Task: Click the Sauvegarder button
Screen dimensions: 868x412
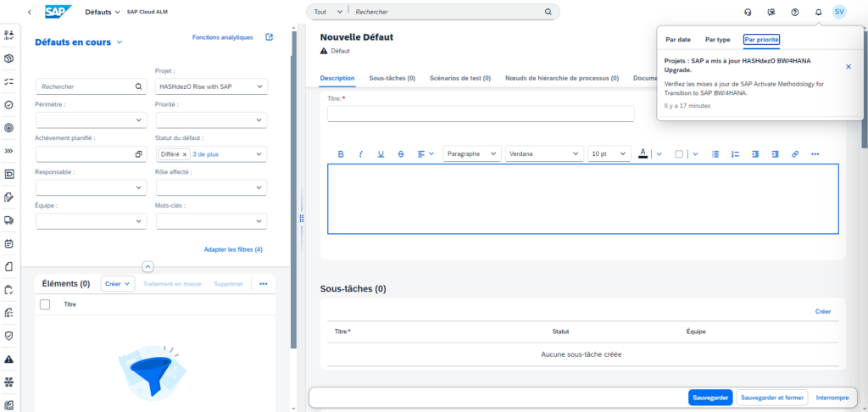Action: click(x=711, y=398)
